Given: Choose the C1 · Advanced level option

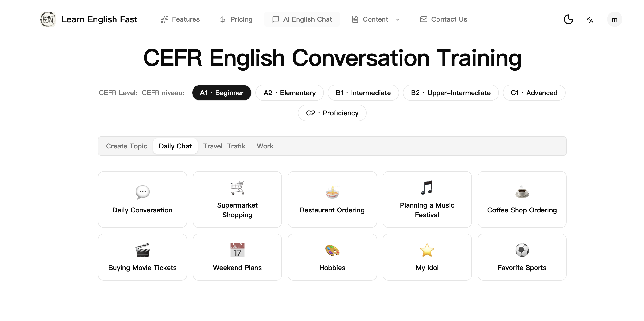Looking at the screenshot, I should [534, 93].
